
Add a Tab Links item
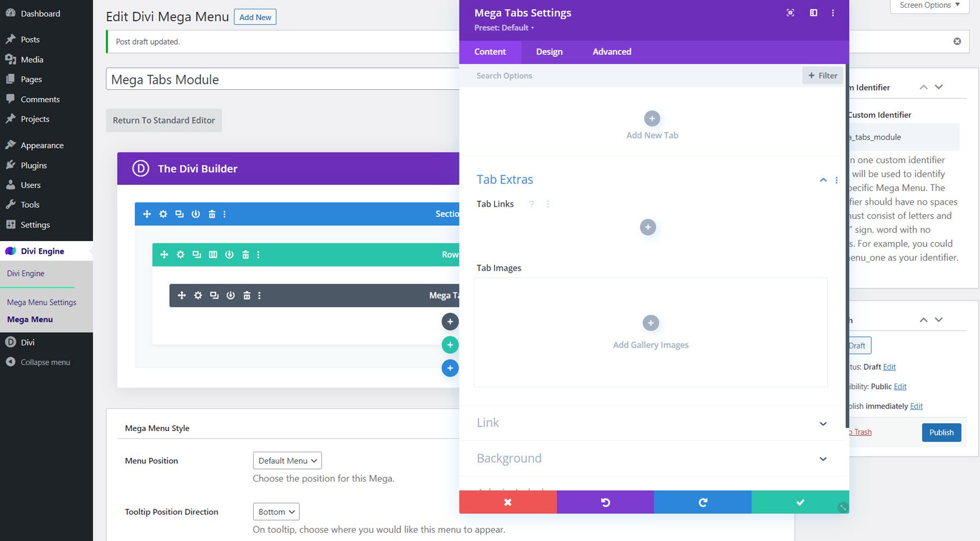point(648,227)
